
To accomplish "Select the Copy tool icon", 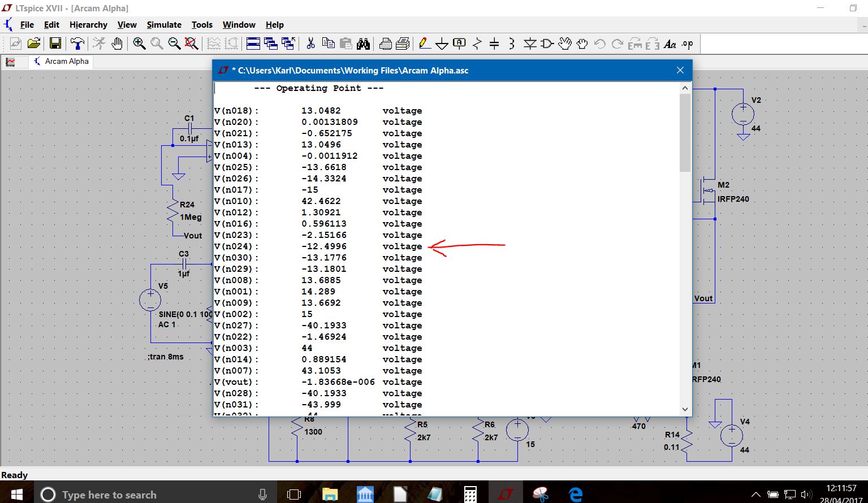I will [328, 44].
